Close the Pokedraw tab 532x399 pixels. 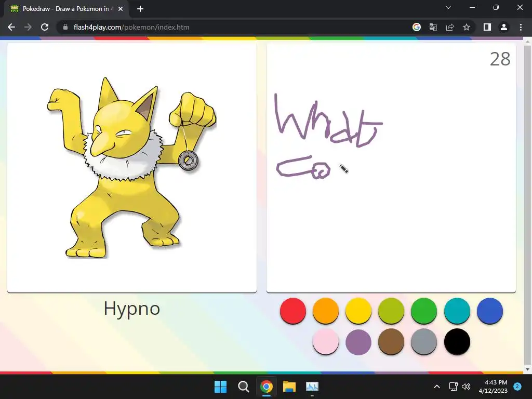pyautogui.click(x=121, y=9)
